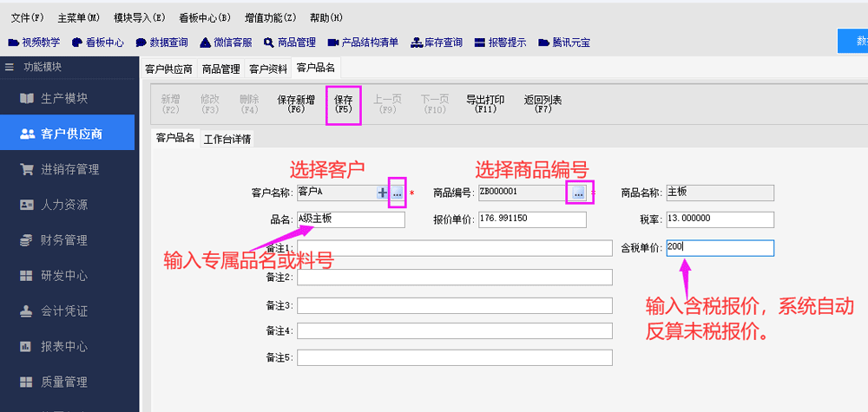Toggle the hamburger menu of function modules

(x=10, y=67)
